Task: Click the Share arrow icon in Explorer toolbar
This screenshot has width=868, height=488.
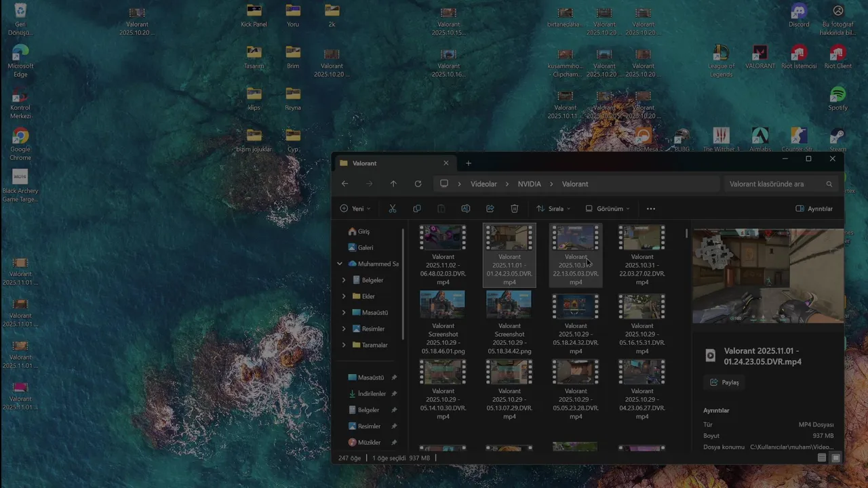Action: pyautogui.click(x=490, y=209)
